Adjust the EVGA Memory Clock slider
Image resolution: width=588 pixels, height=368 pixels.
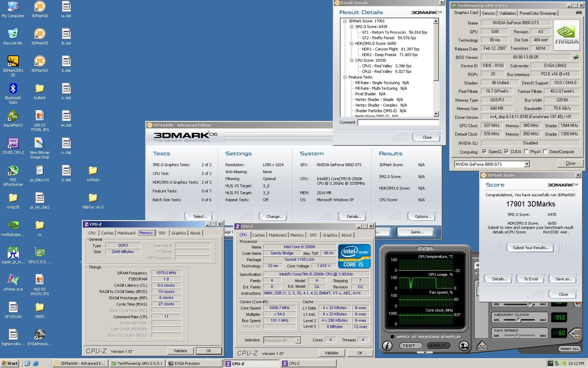518,320
